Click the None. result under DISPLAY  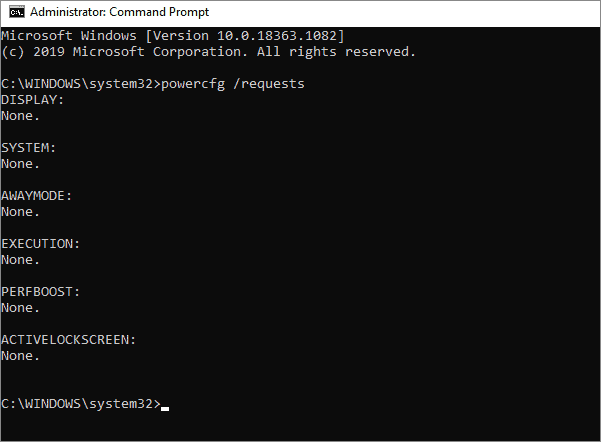pyautogui.click(x=20, y=116)
